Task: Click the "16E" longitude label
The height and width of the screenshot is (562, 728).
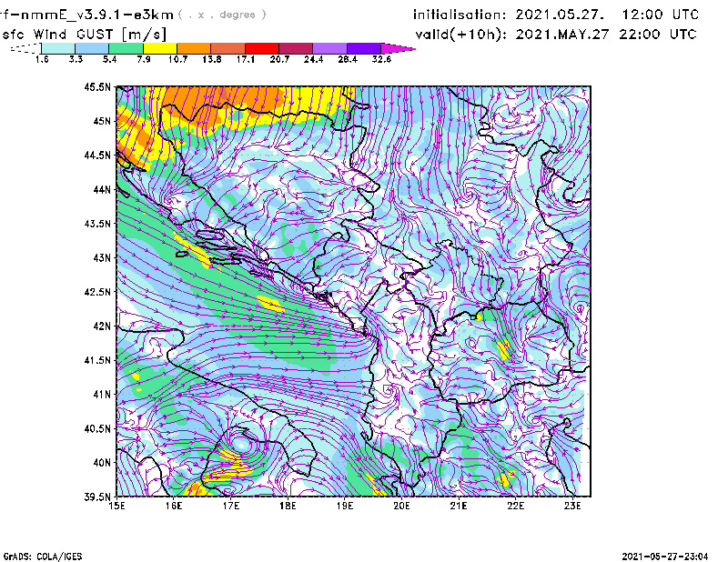Action: click(174, 506)
